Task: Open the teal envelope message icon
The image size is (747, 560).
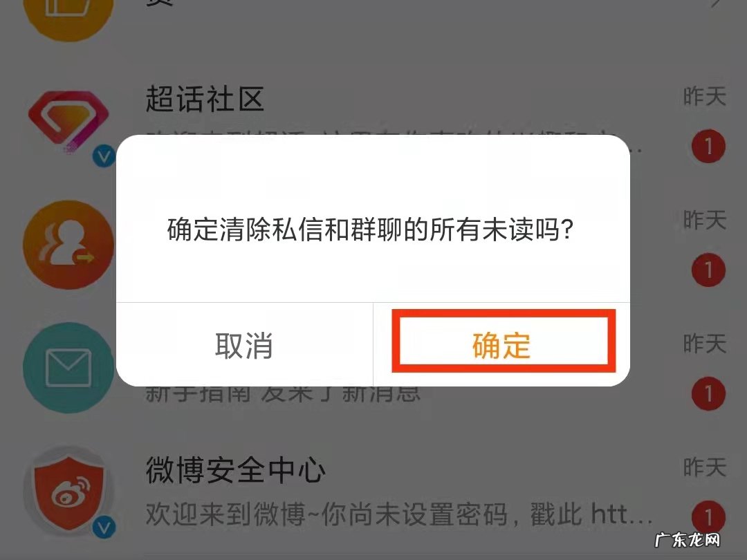Action: (x=68, y=368)
